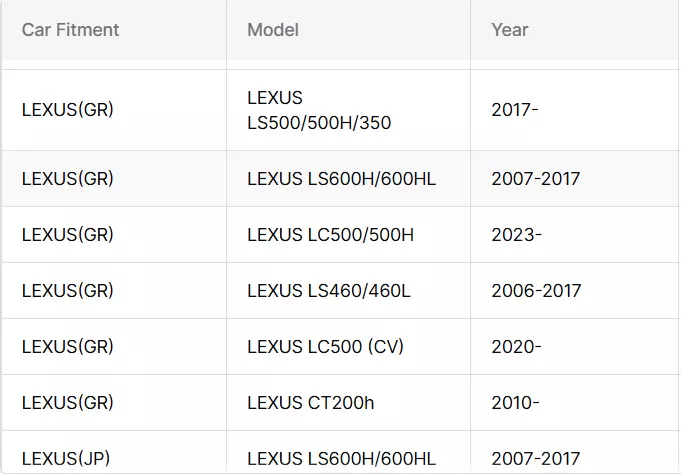Click the Car Fitment column header

click(x=70, y=30)
